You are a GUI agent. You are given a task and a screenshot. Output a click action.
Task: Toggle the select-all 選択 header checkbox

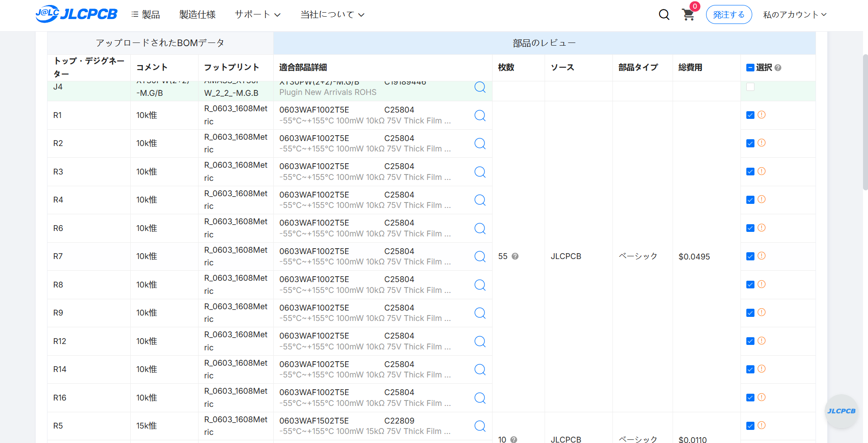(x=750, y=67)
